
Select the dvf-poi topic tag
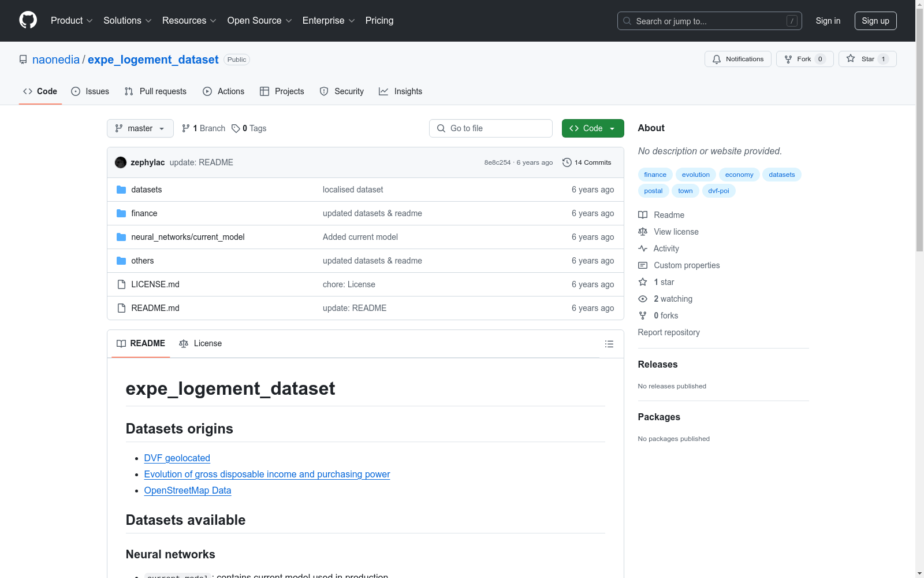[x=719, y=191]
